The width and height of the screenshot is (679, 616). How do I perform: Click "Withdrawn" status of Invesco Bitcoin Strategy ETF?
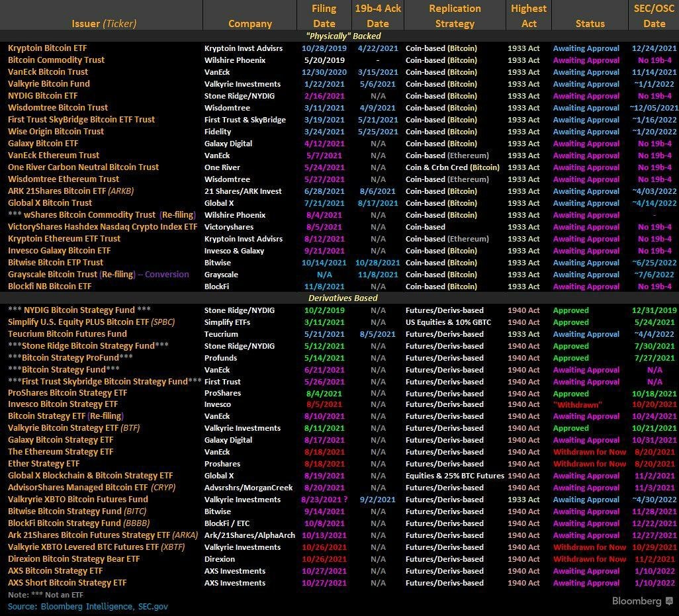[577, 405]
